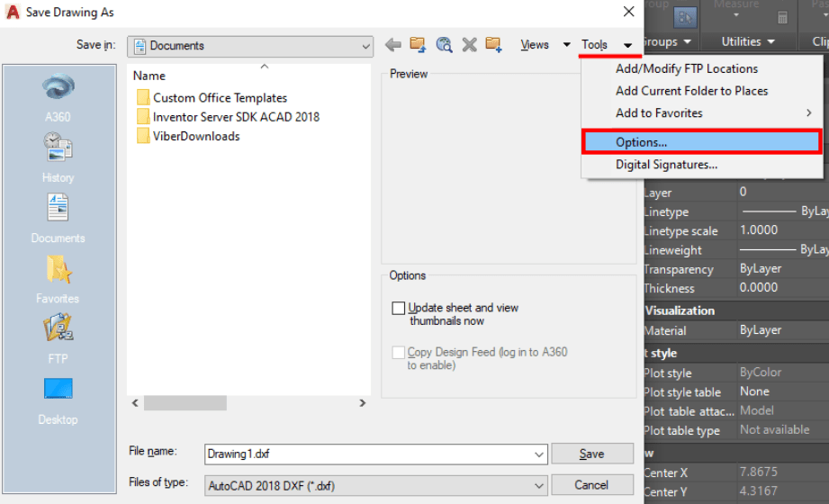Viewport: 829px width, 504px height.
Task: Open the Save in Documents dropdown
Action: [x=250, y=46]
